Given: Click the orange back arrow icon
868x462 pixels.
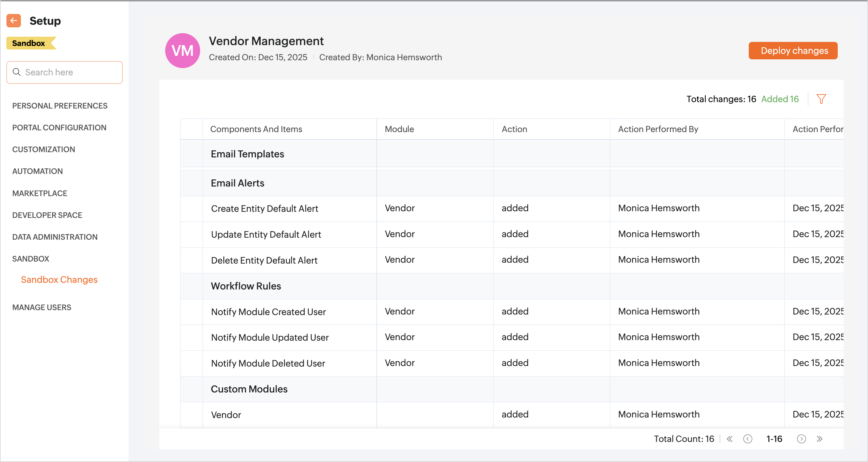Looking at the screenshot, I should point(13,21).
